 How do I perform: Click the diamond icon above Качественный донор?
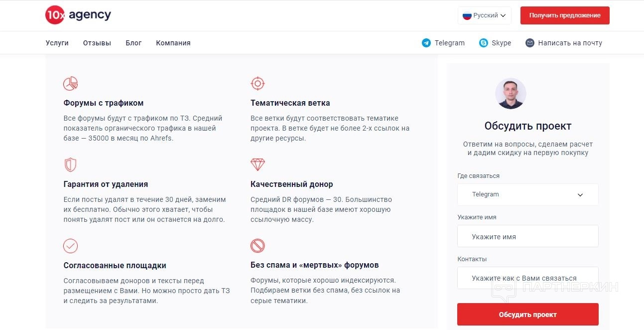[258, 165]
